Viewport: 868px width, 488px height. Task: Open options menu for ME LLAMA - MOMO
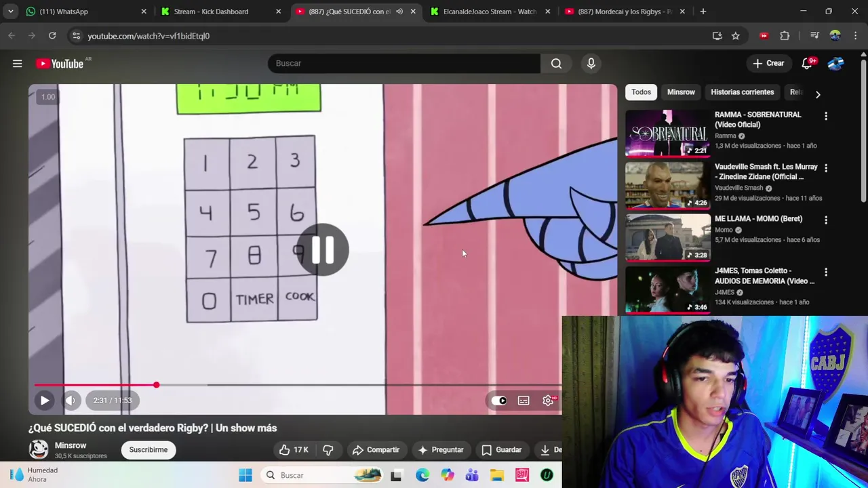(x=826, y=220)
